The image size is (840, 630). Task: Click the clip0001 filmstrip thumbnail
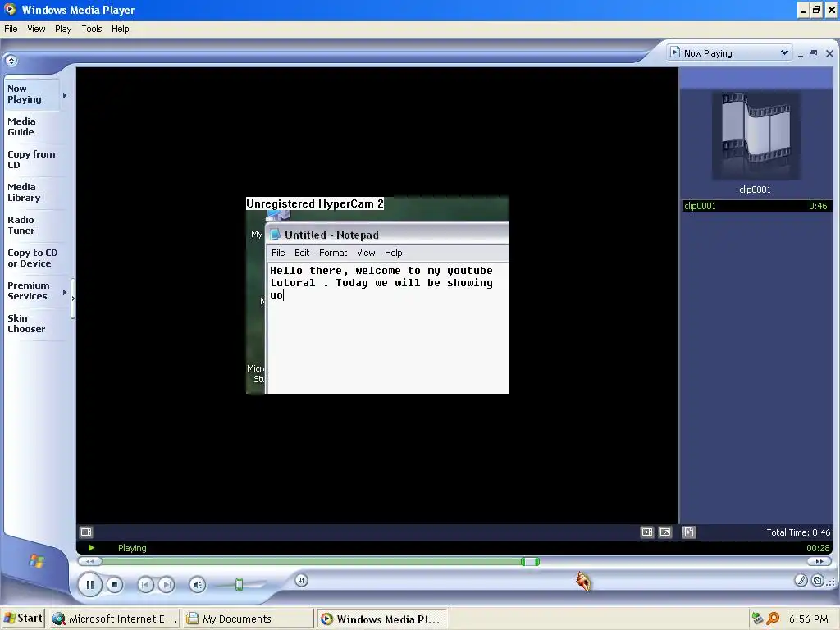coord(756,135)
